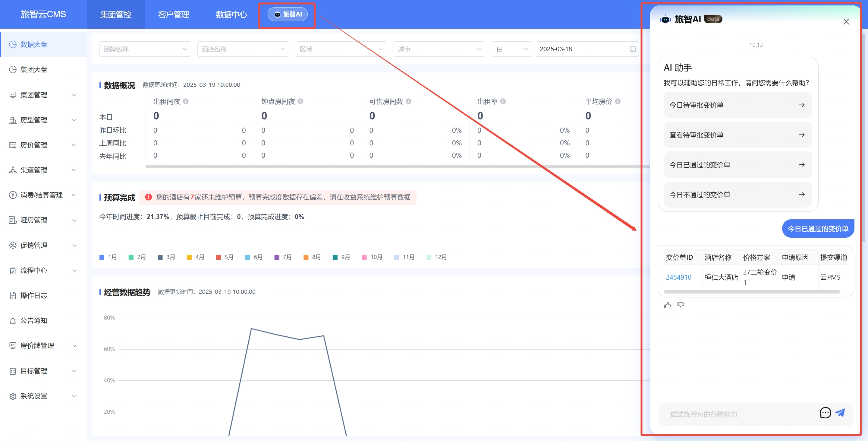Click the 促销管理 badge icon

pyautogui.click(x=13, y=245)
